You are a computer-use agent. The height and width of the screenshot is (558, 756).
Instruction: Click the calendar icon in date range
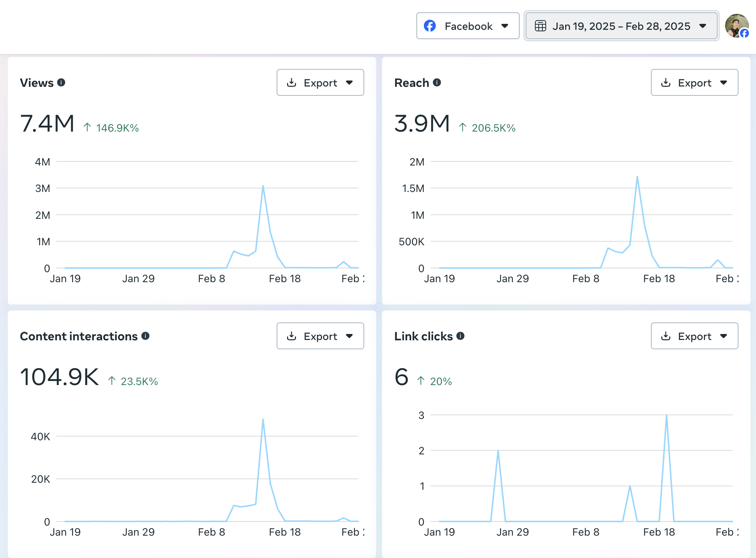(x=540, y=26)
